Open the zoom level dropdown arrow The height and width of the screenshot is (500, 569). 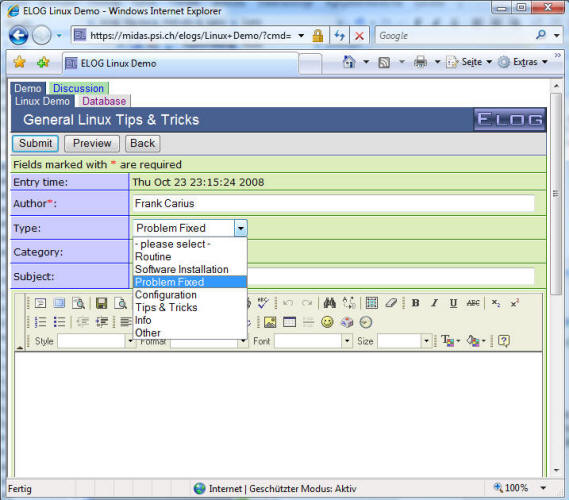(543, 488)
